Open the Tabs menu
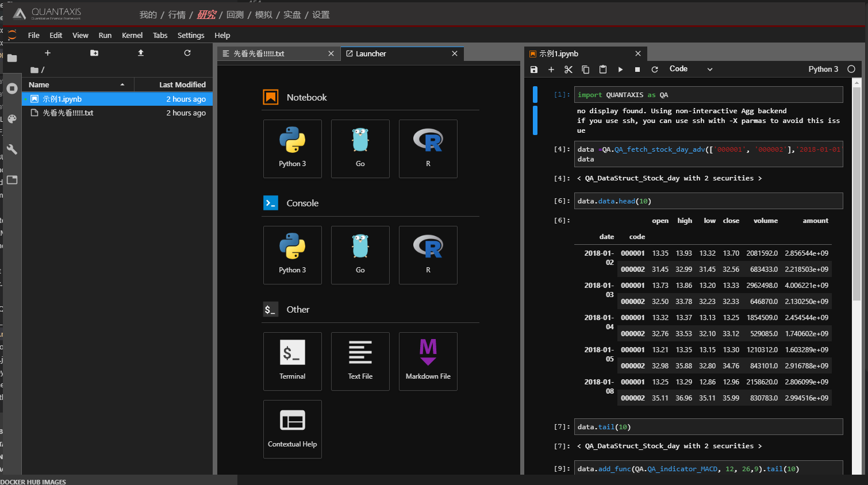 pos(160,35)
